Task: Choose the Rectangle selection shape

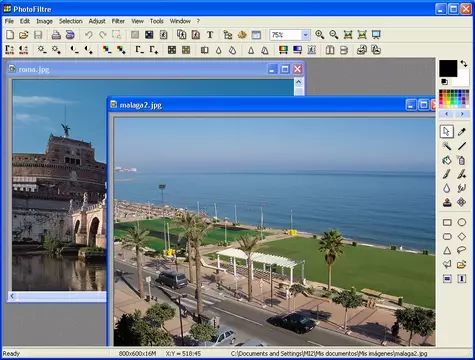Action: pos(447,222)
